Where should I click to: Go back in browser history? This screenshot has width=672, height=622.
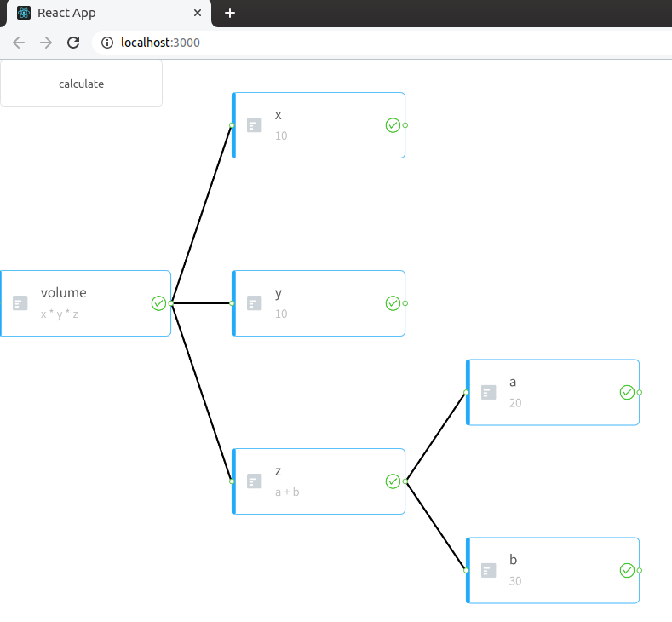click(19, 43)
